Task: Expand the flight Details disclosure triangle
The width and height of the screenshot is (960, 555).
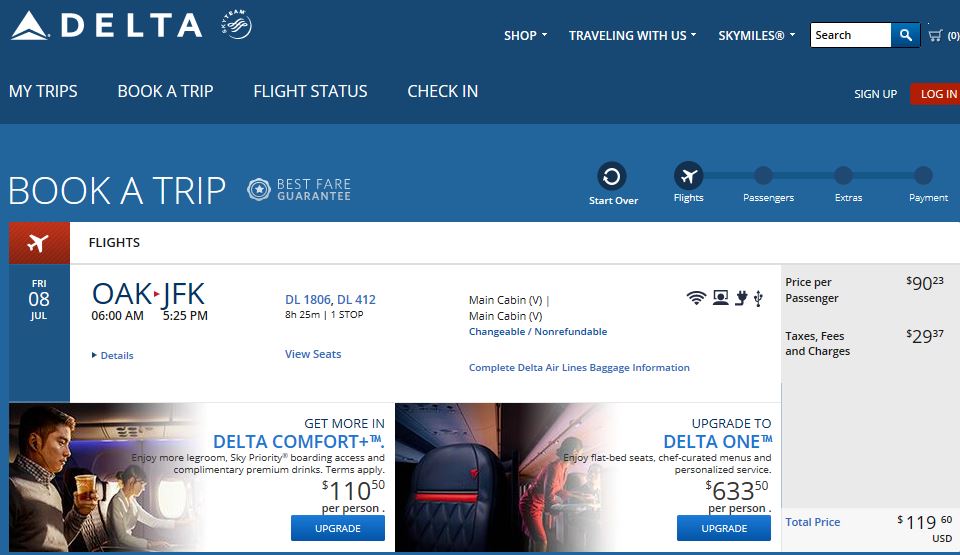Action: tap(94, 355)
